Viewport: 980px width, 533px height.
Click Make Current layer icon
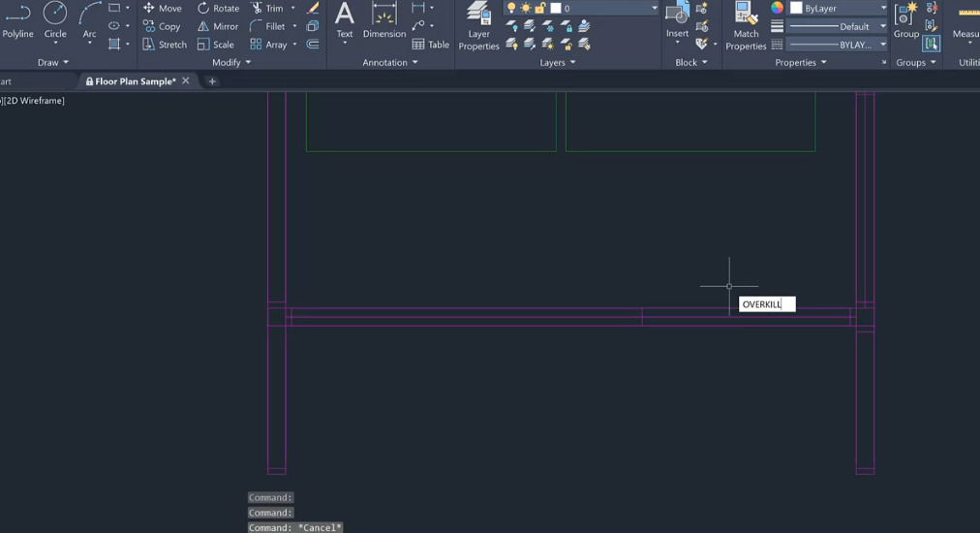(584, 26)
